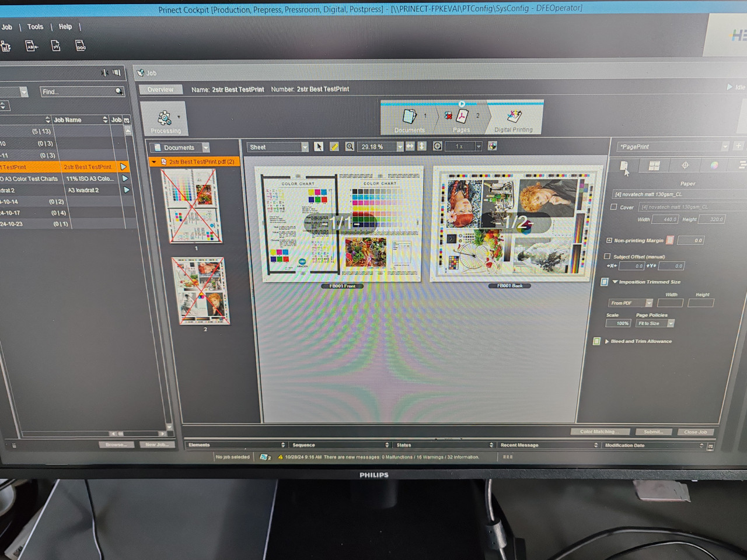The width and height of the screenshot is (747, 560).
Task: Click the color view toggle icon
Action: click(x=493, y=146)
